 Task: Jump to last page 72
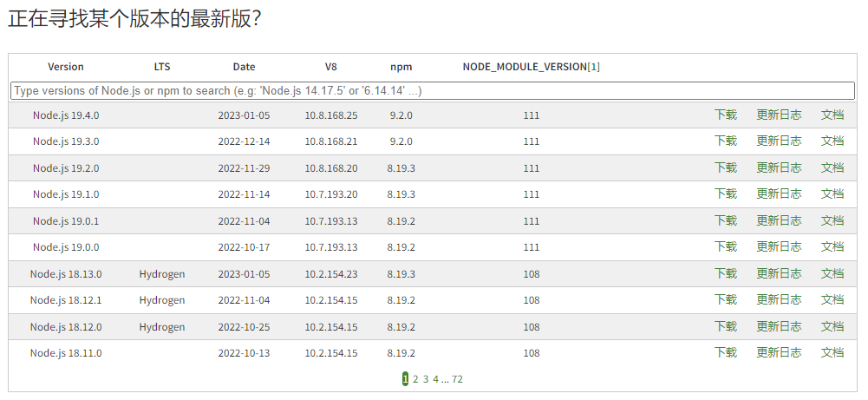pyautogui.click(x=457, y=379)
